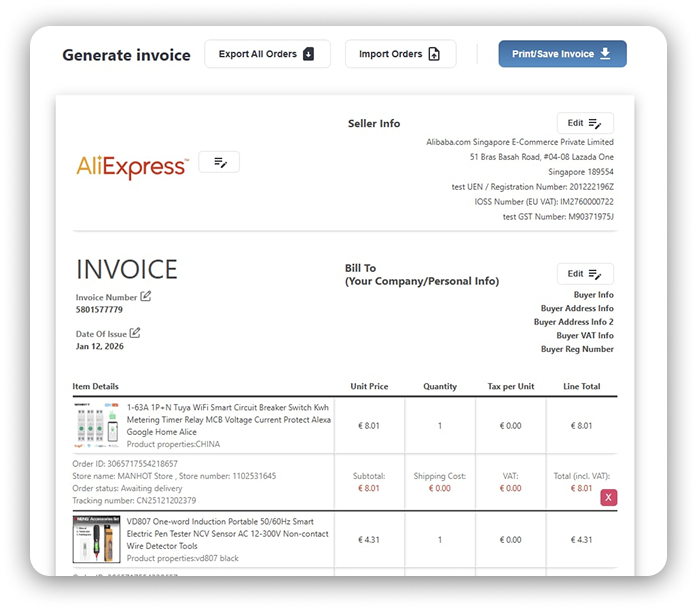Click the Import Orders button
Viewport: 697px width, 610px height.
coord(400,54)
